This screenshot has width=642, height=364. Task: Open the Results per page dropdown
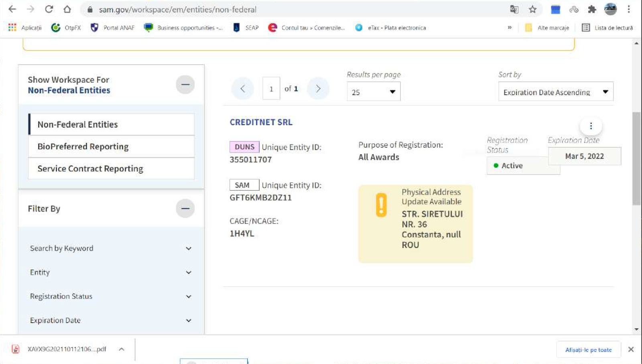tap(374, 92)
